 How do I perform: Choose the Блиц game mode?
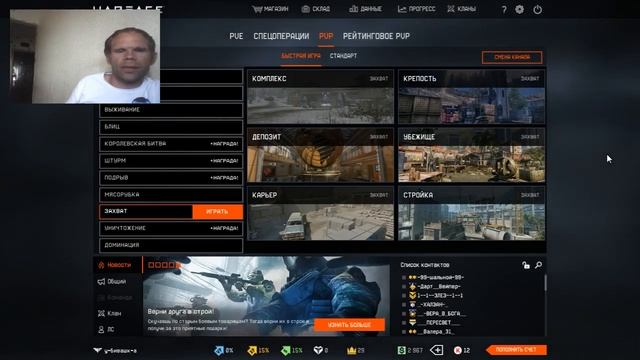171,127
